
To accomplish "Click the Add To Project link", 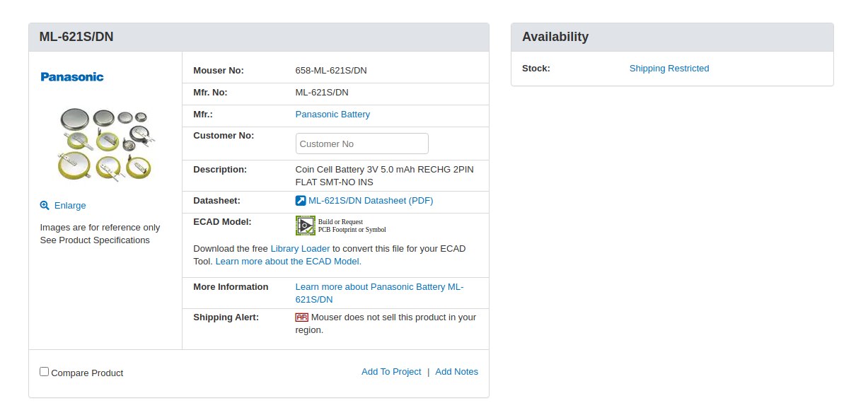I will pyautogui.click(x=391, y=372).
